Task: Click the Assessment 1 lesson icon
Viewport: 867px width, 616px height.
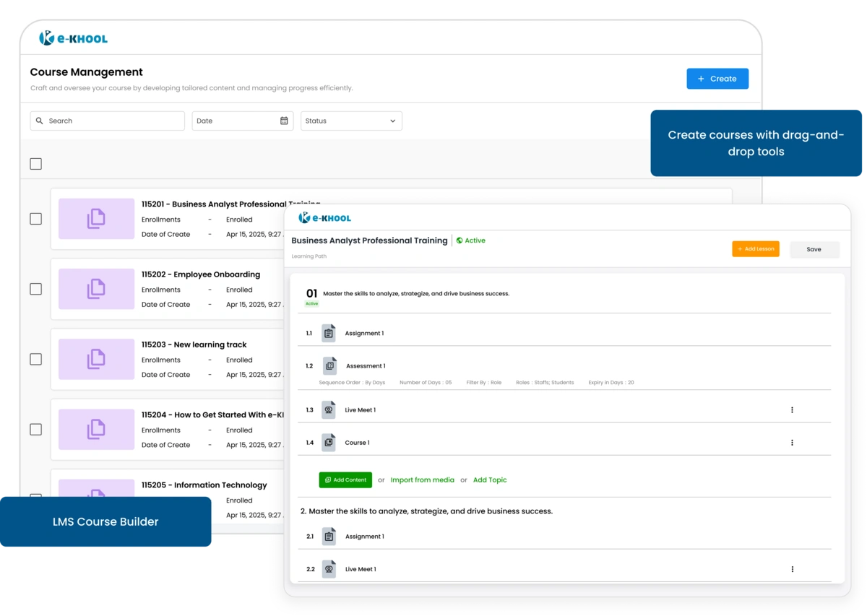Action: [330, 365]
